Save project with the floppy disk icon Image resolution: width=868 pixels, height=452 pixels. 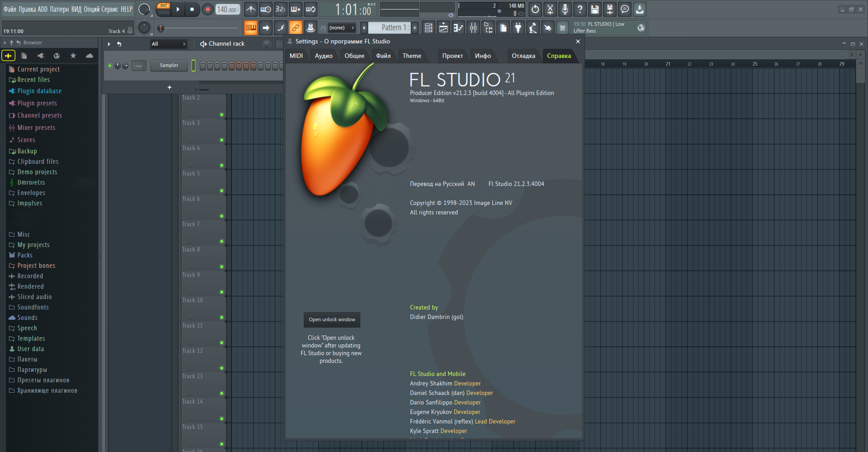point(595,9)
